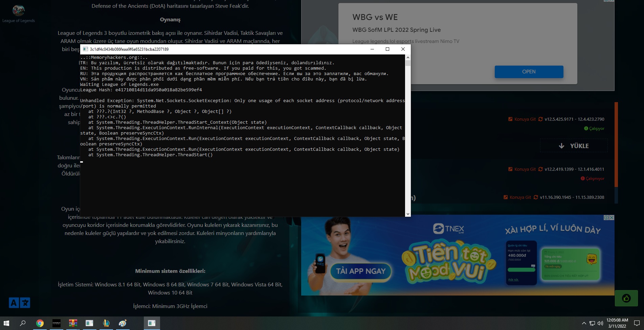Open the Paint app in taskbar
Viewport: 644px width, 330px height.
coord(123,323)
